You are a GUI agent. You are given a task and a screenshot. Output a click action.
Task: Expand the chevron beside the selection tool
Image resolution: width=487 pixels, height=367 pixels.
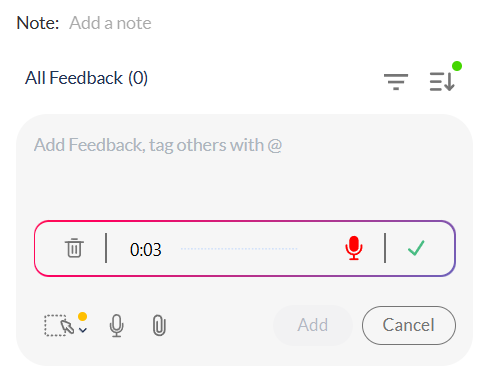click(x=83, y=330)
